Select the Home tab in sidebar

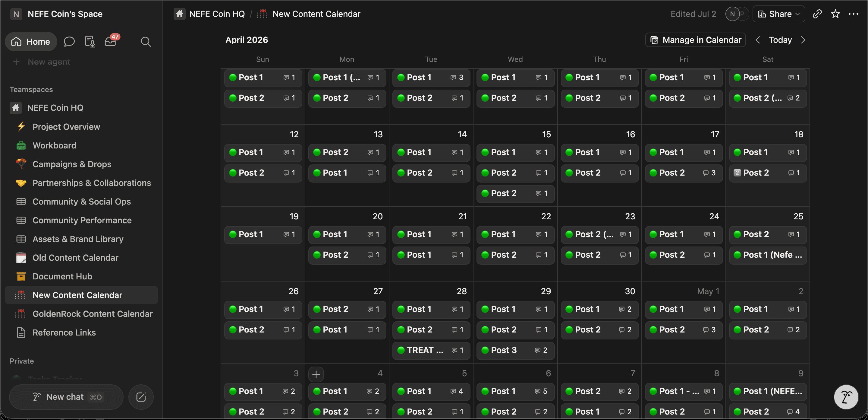31,42
